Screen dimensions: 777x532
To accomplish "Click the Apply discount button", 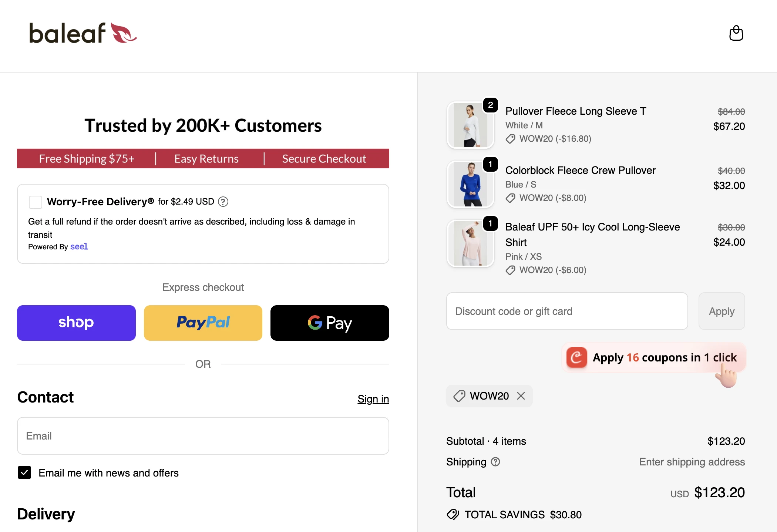I will (721, 311).
